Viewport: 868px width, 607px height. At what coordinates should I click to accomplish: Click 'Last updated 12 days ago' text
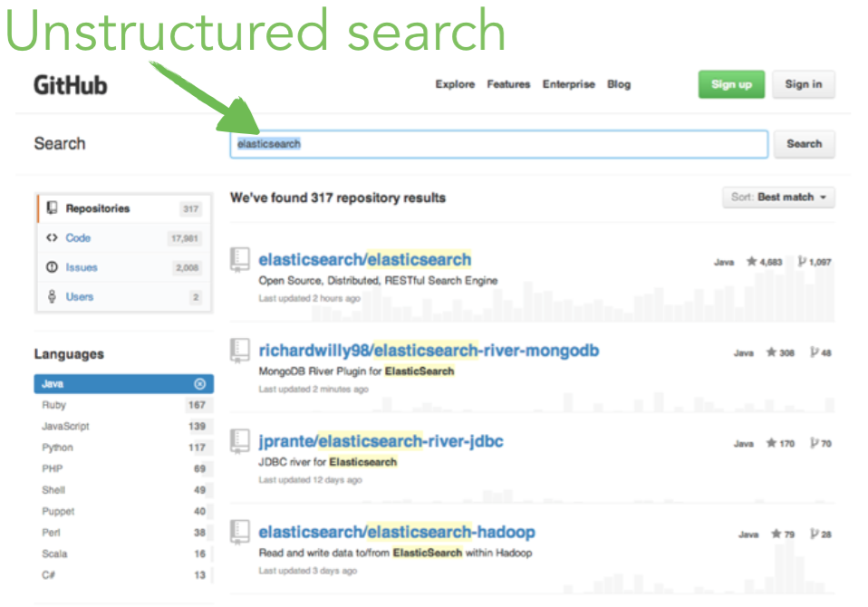(x=310, y=480)
